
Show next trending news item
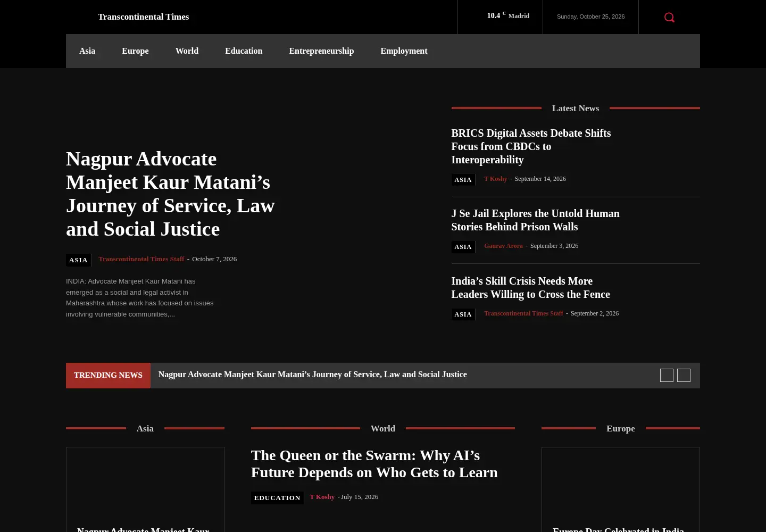(x=684, y=375)
